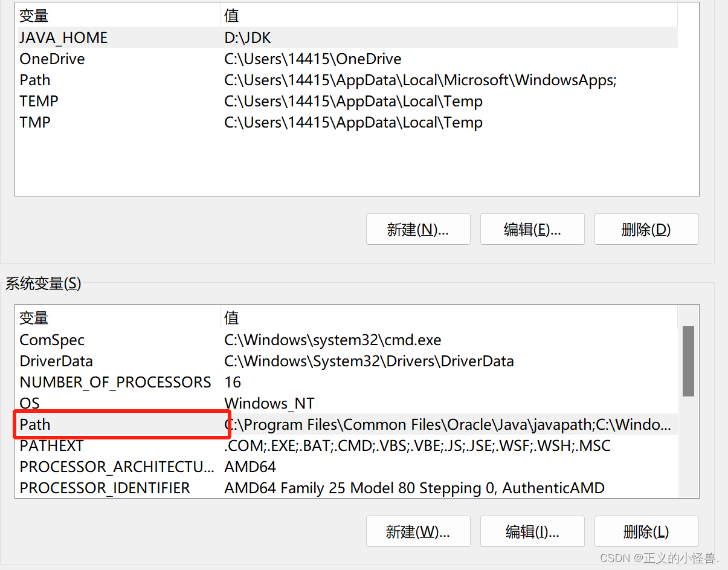Click the 值 column header in system variables
The width and height of the screenshot is (728, 570).
point(449,317)
